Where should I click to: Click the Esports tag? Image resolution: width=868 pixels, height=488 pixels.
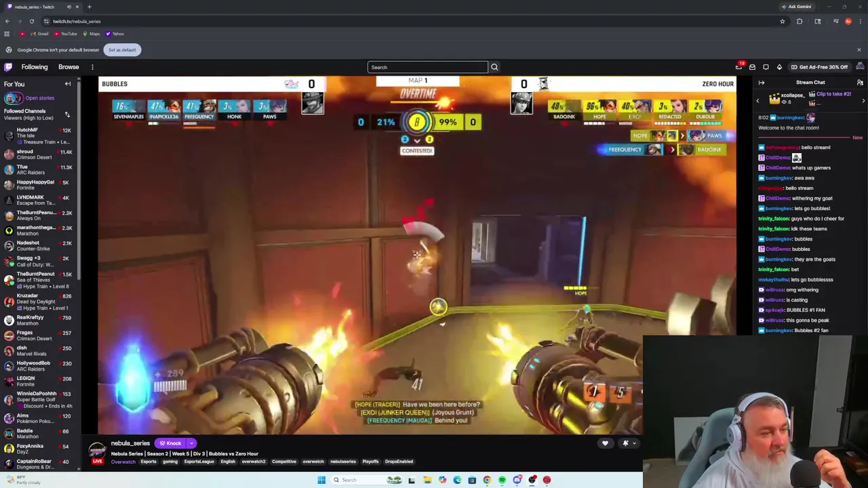(149, 462)
